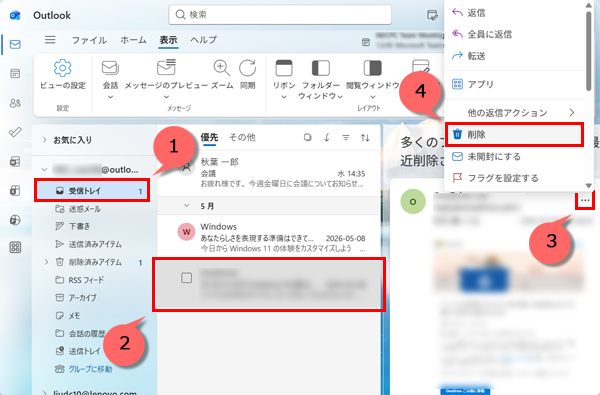Click the 同期 sync button
The image size is (600, 395).
pos(248,75)
